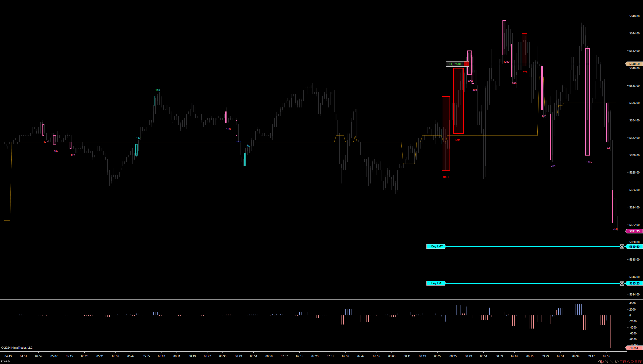Select the 5640.50 position price marker
Image resolution: width=643 pixels, height=364 pixels.
(x=634, y=64)
